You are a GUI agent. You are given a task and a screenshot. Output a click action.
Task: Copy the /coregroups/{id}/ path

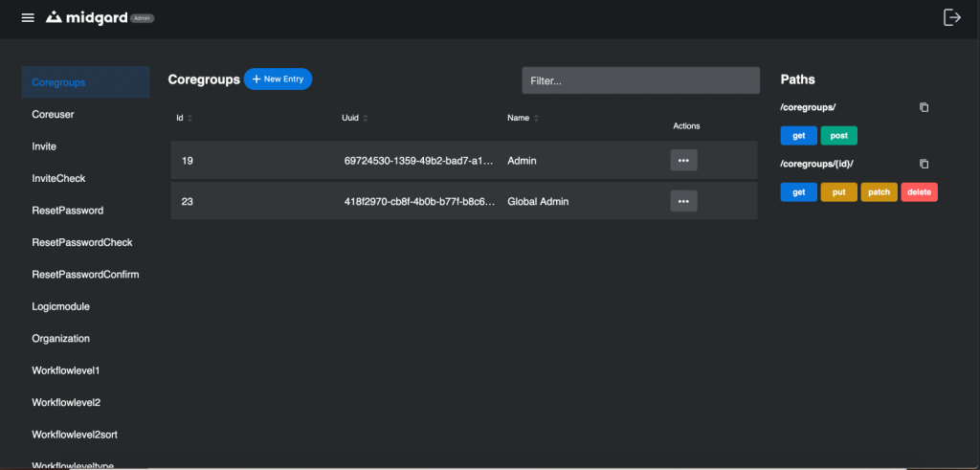click(x=924, y=164)
